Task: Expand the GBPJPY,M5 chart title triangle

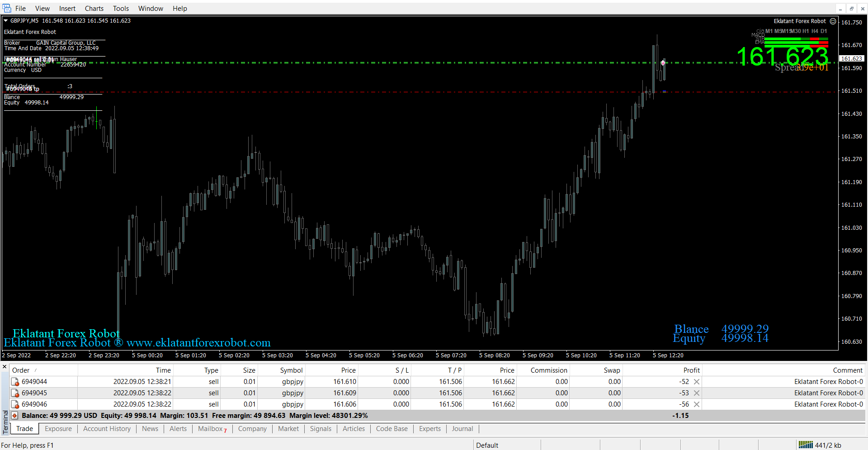Action: click(x=6, y=21)
